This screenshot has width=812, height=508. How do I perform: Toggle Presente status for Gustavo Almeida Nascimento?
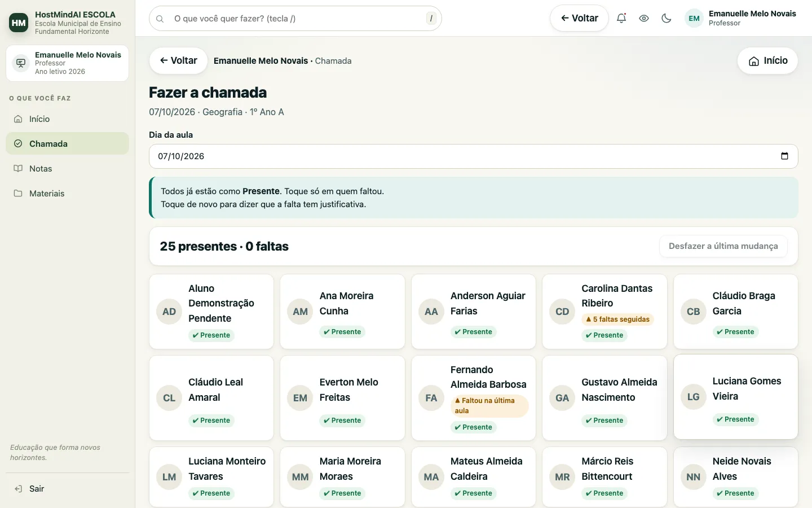(604, 421)
